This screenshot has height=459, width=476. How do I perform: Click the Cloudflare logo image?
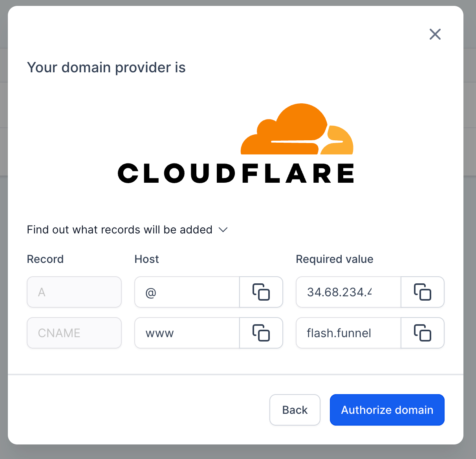[236, 143]
